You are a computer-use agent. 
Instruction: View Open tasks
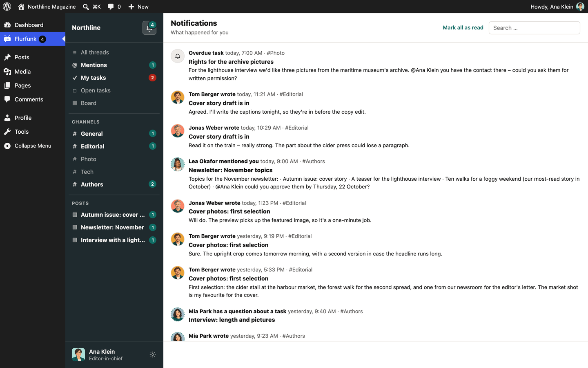pyautogui.click(x=114, y=90)
